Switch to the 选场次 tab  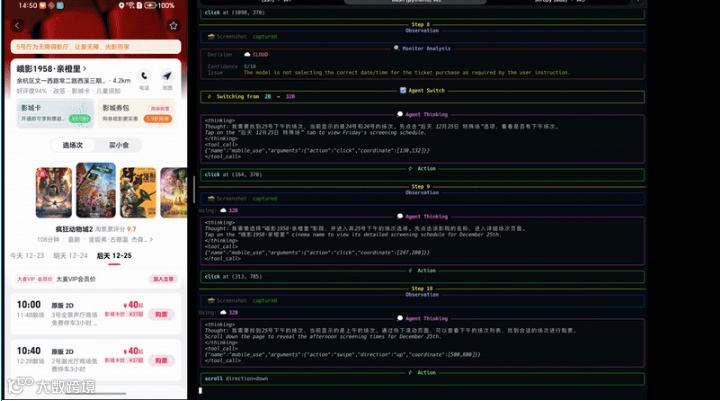[x=73, y=145]
